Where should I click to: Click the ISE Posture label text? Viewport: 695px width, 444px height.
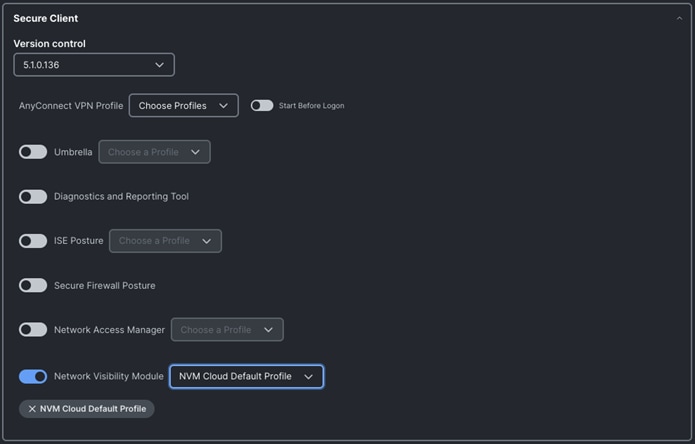[x=78, y=241]
